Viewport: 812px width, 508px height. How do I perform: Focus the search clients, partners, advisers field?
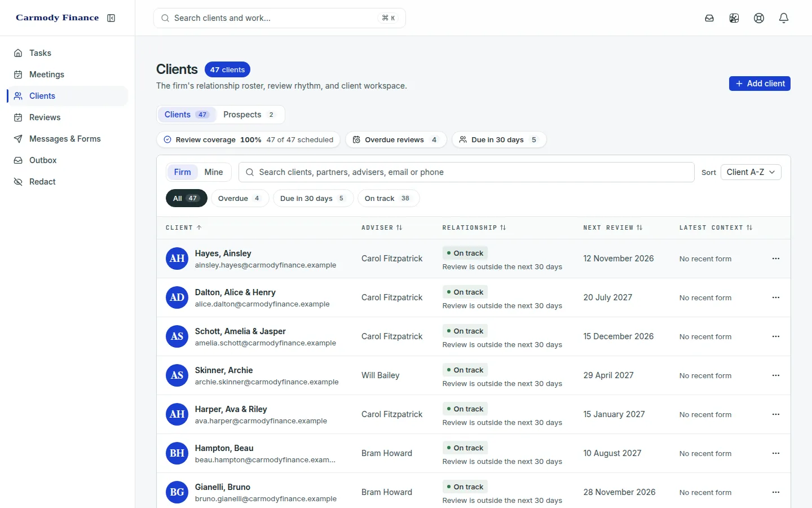tap(466, 172)
